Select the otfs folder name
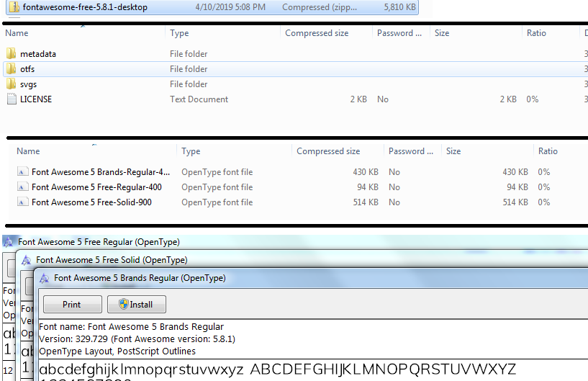The width and height of the screenshot is (588, 381). tap(27, 69)
